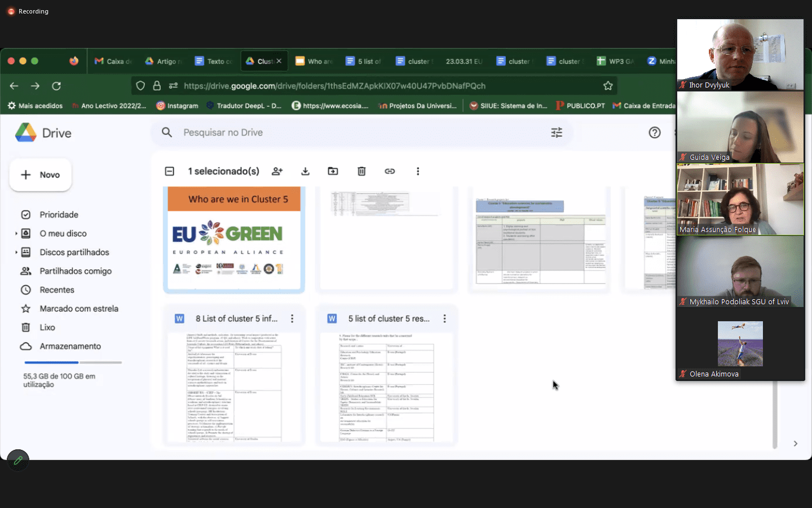This screenshot has width=812, height=508.
Task: Click the Word icon of '5 list of cluster 5 res...'
Action: click(332, 318)
